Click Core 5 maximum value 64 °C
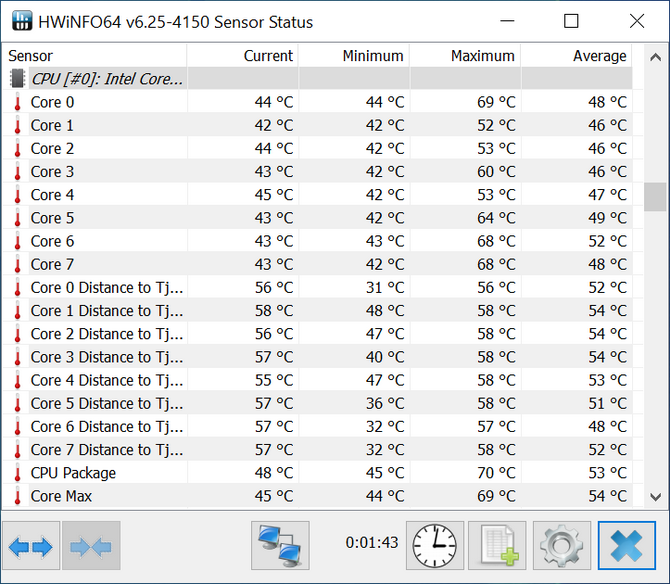Image resolution: width=670 pixels, height=584 pixels. pos(496,218)
